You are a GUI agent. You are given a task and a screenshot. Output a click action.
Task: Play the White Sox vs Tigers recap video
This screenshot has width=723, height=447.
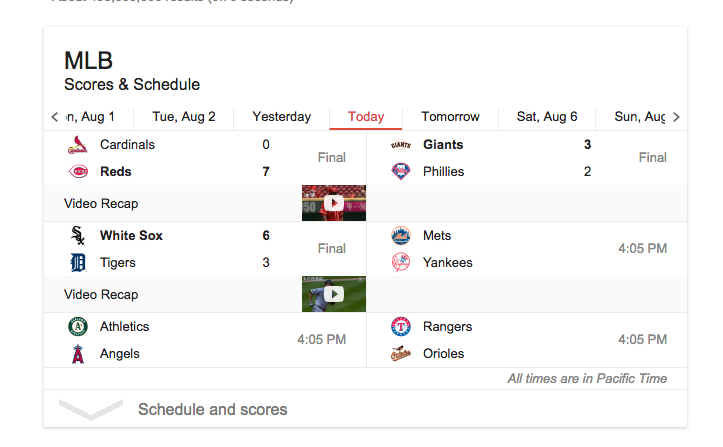334,294
